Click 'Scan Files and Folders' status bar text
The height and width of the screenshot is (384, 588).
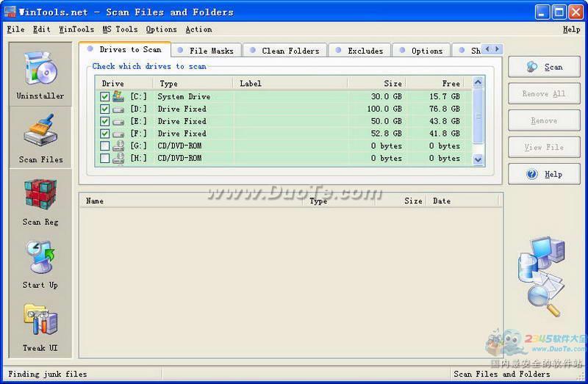(502, 374)
